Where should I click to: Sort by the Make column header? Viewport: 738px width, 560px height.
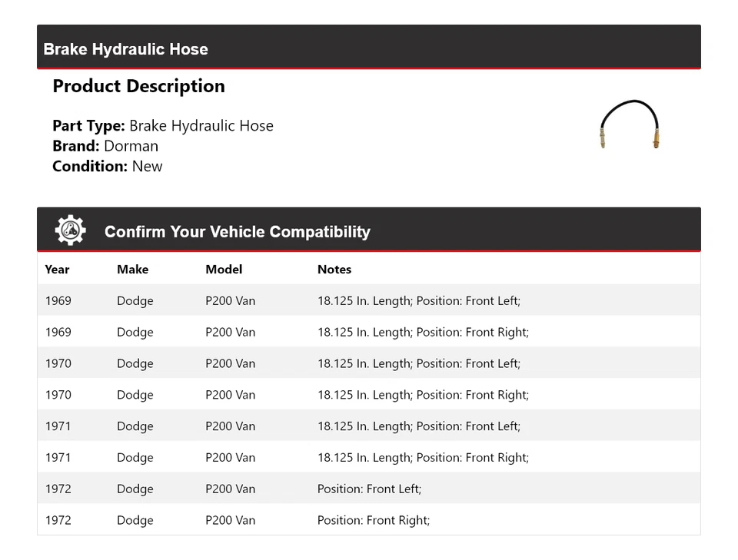[x=132, y=270]
